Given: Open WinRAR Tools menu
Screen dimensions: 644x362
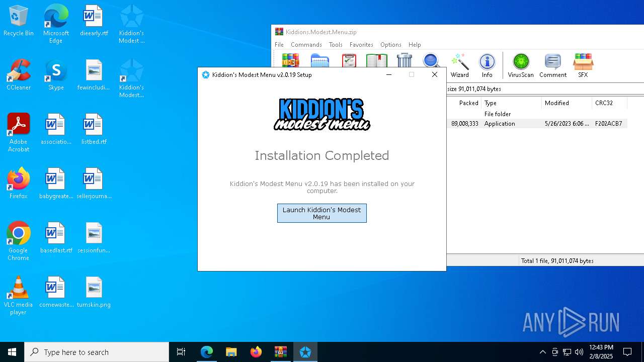Looking at the screenshot, I should tap(336, 45).
